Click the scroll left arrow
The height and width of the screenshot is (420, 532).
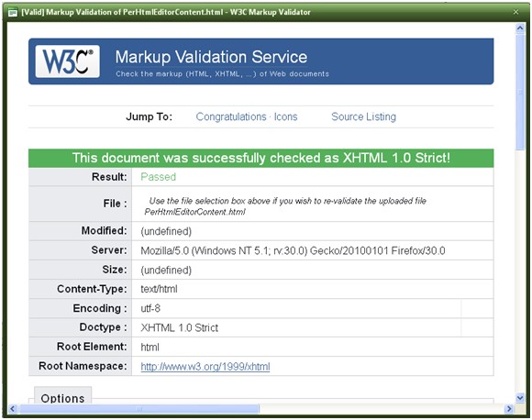[12, 408]
